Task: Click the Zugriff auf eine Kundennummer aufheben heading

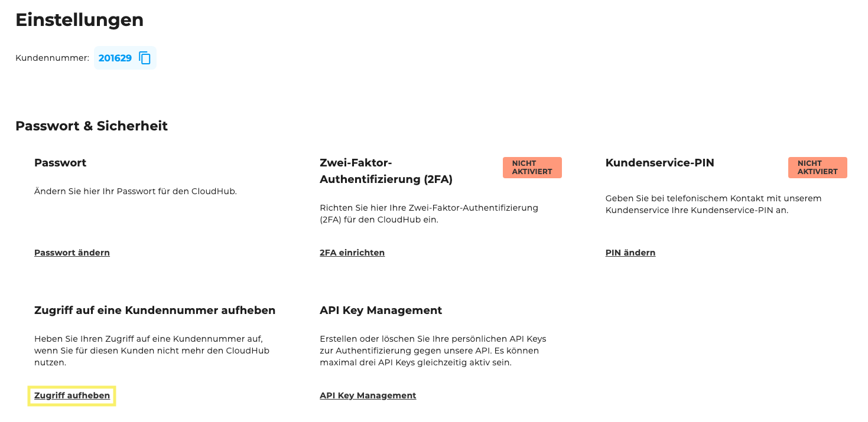Action: coord(155,310)
